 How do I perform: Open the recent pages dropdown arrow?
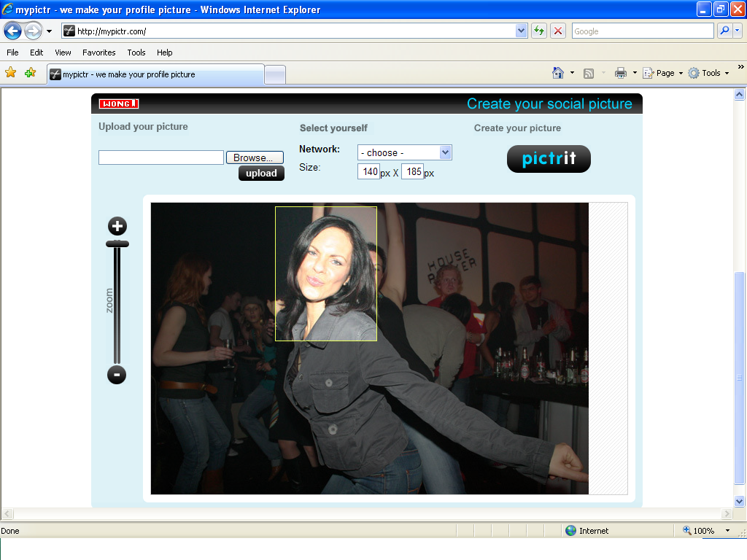(x=49, y=31)
